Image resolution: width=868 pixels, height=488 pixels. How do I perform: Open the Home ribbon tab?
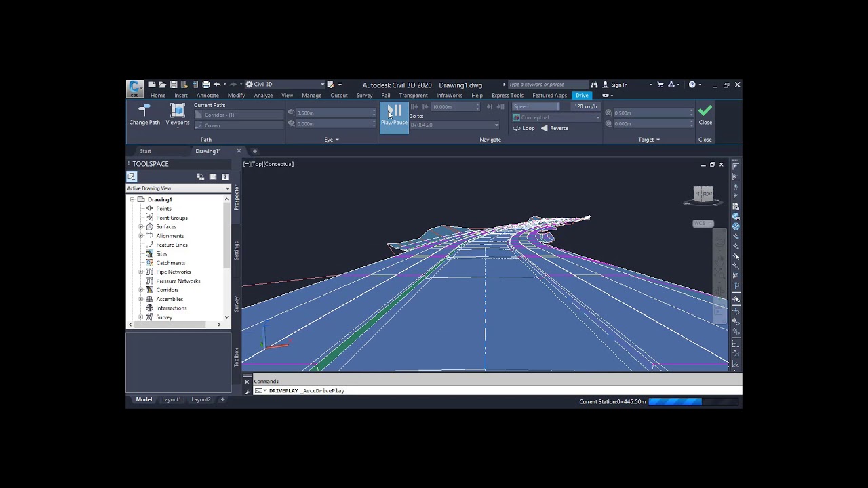(158, 96)
